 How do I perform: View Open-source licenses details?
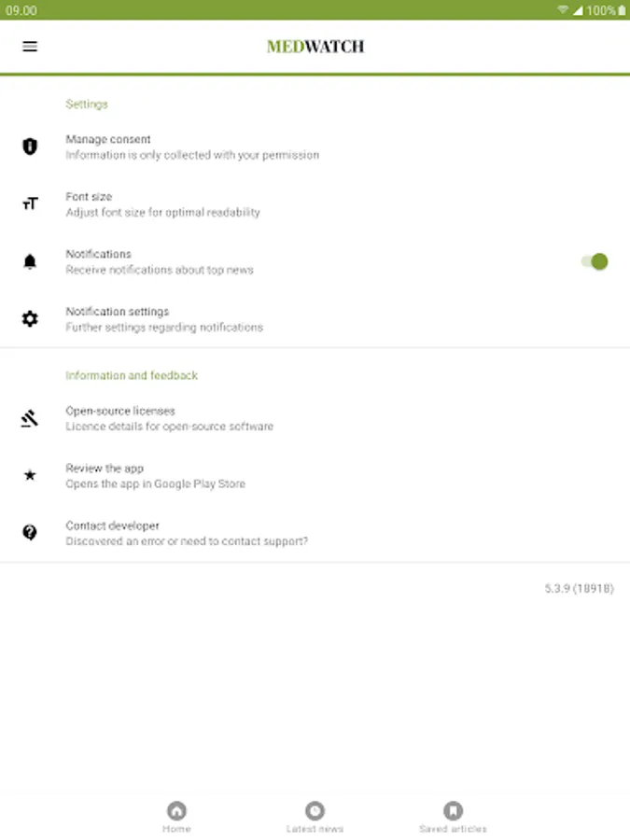169,418
